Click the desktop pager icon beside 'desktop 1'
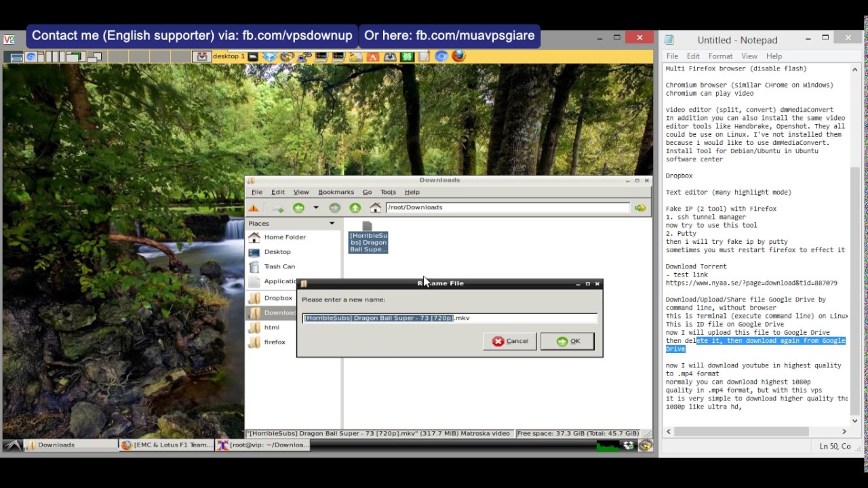Viewport: 868px width, 488px height. point(201,56)
